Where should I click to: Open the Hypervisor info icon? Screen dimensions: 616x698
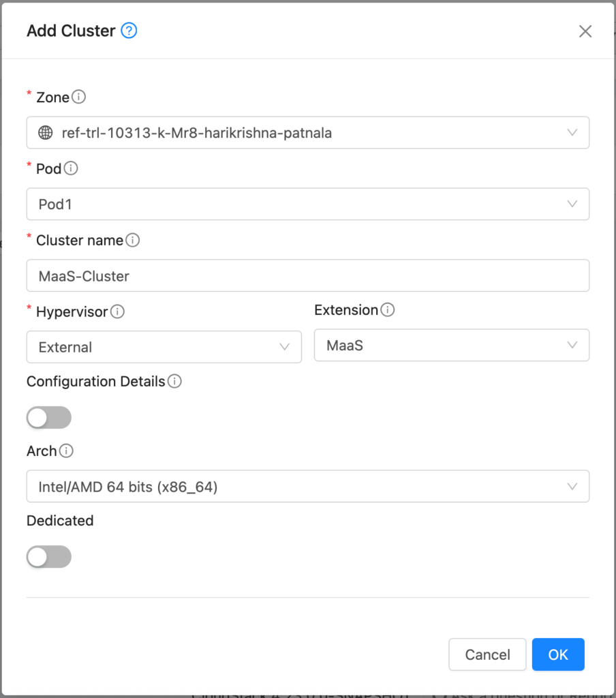click(119, 312)
